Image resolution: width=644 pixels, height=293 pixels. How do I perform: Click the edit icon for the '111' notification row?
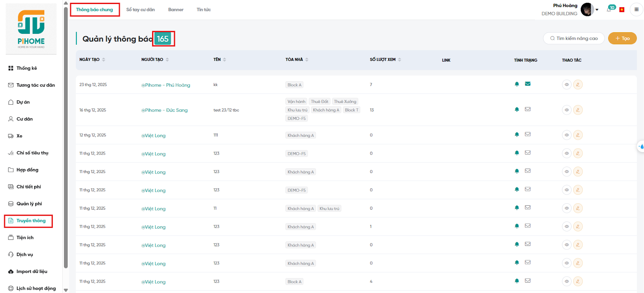tap(578, 135)
